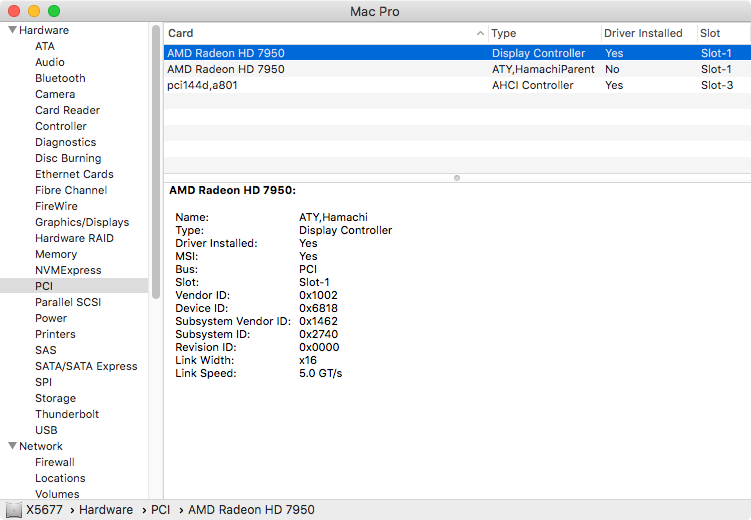The image size is (751, 520).
Task: Close the Mac Pro window
Action: [14, 11]
